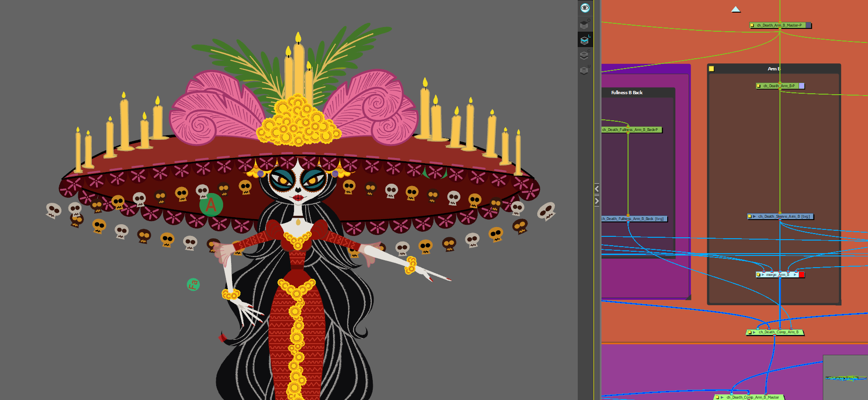The width and height of the screenshot is (868, 400).
Task: Click yellow square on Arm B backdrop
Action: tap(711, 69)
